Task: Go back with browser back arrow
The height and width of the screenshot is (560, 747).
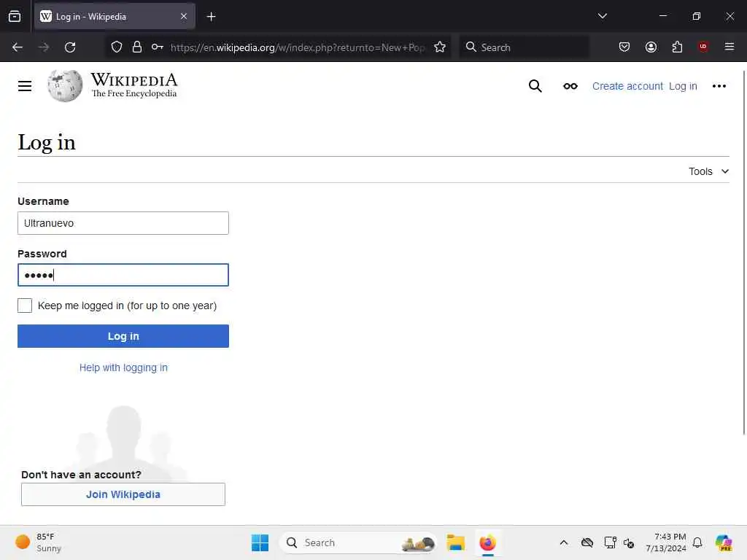Action: tap(18, 47)
